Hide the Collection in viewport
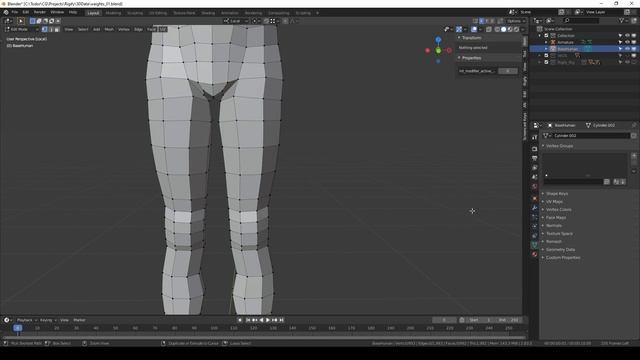 click(x=627, y=36)
